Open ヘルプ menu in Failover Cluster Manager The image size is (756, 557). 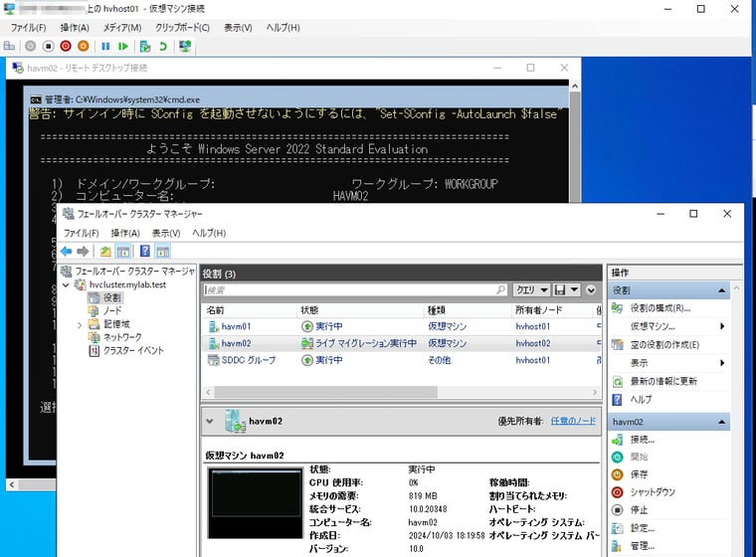(x=209, y=233)
